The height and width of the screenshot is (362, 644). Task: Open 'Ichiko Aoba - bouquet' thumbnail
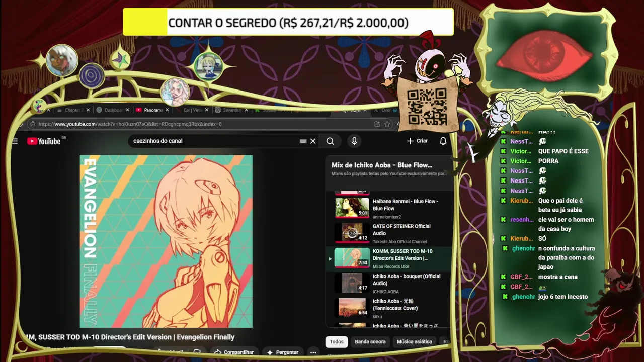coord(352,283)
